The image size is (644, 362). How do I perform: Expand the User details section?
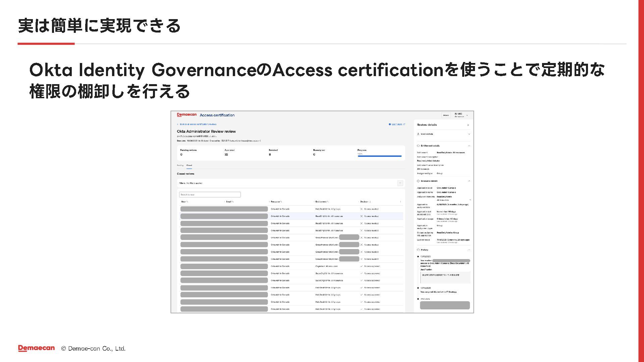469,134
